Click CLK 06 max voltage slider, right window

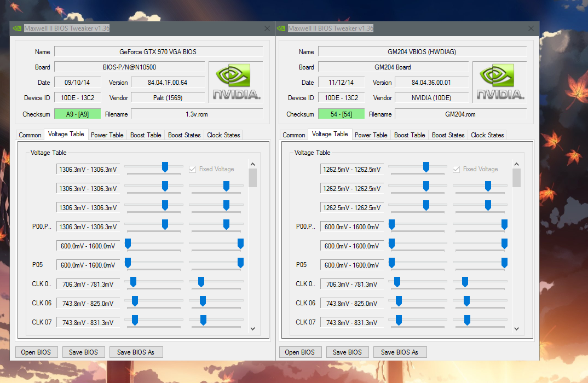click(467, 301)
